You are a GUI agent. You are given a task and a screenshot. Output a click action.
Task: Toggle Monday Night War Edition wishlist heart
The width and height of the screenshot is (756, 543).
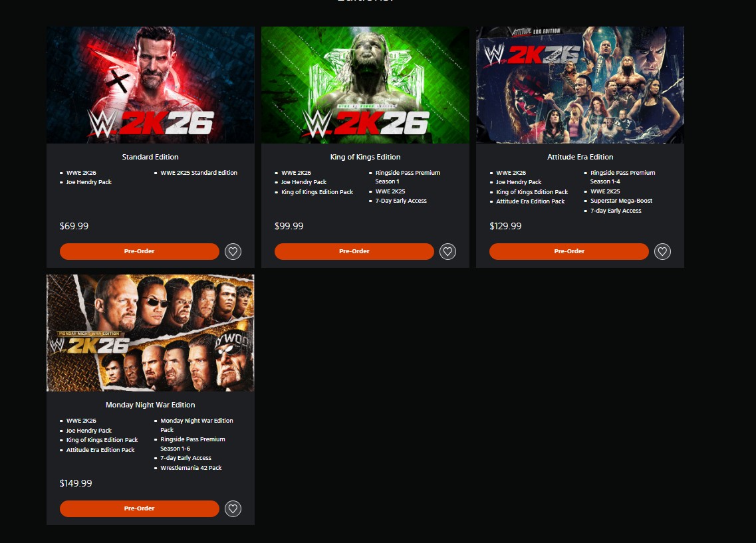[x=233, y=509]
